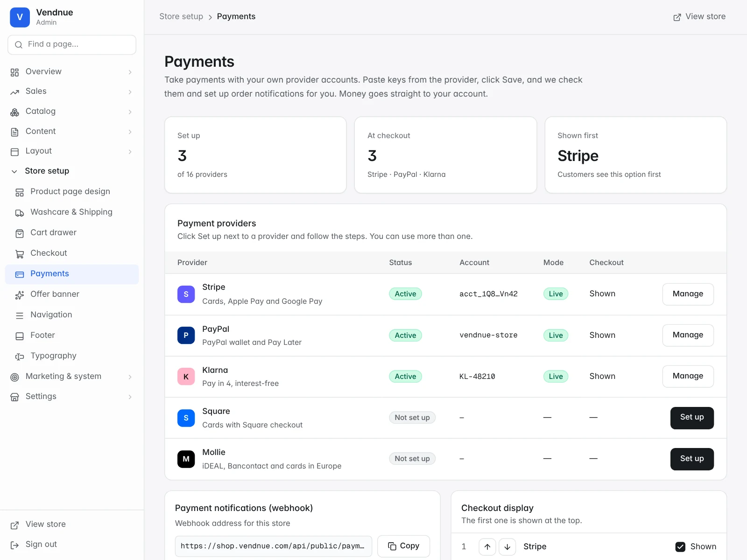The height and width of the screenshot is (560, 747).
Task: Move Stripe up with the arrow icon
Action: click(x=487, y=546)
